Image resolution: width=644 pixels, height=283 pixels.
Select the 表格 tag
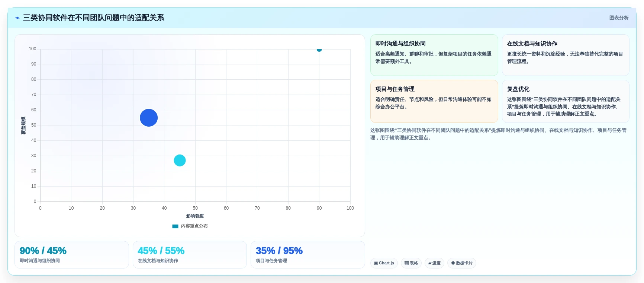411,263
